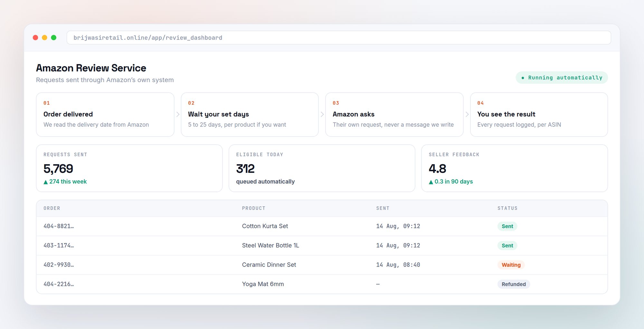Image resolution: width=644 pixels, height=329 pixels.
Task: Click the ORDER column header
Action: 52,208
